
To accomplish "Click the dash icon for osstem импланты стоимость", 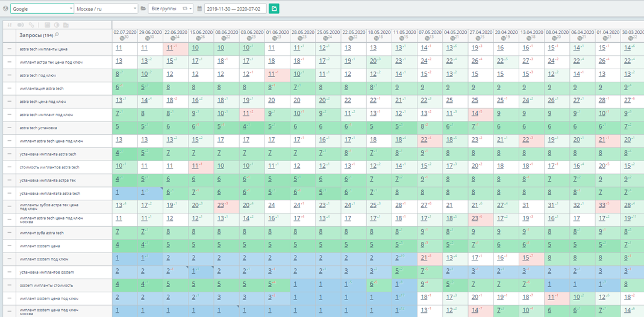I will tap(10, 286).
